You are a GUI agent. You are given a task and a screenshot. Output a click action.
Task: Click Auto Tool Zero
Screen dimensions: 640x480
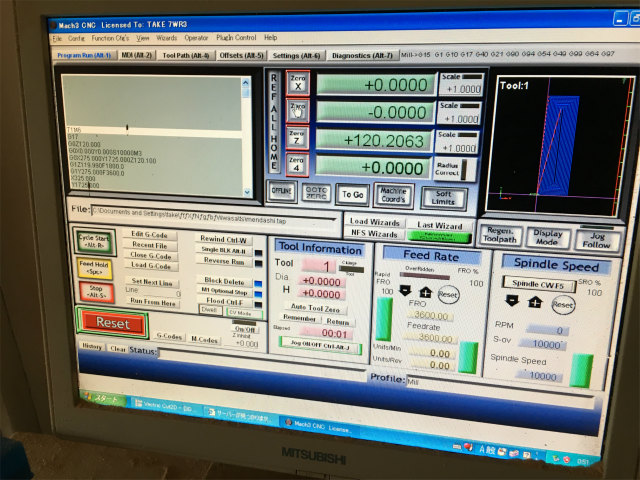tap(315, 308)
